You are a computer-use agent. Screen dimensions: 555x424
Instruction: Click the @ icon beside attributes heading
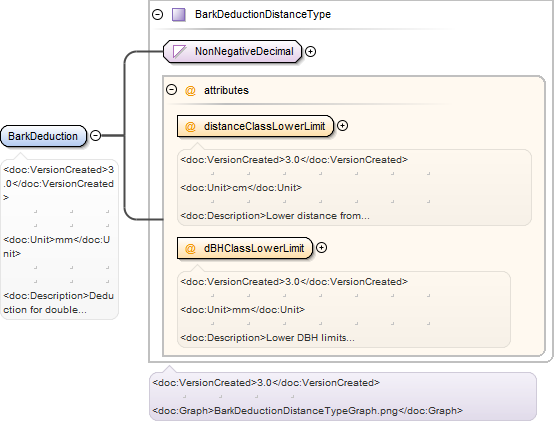pos(190,91)
